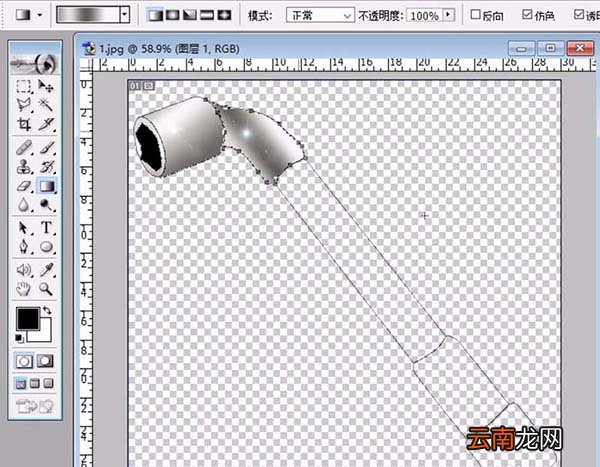Uncheck the 仿色 (Dither) checkbox
This screenshot has width=600, height=467.
point(527,15)
